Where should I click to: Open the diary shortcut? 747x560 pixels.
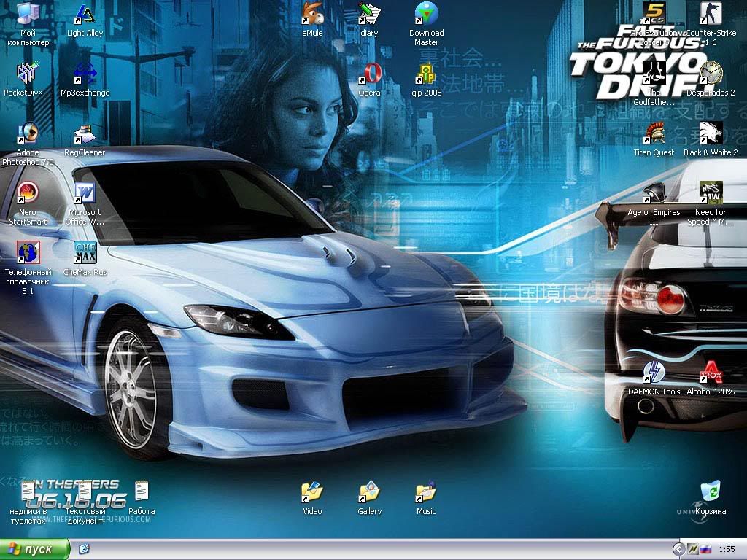tap(369, 14)
